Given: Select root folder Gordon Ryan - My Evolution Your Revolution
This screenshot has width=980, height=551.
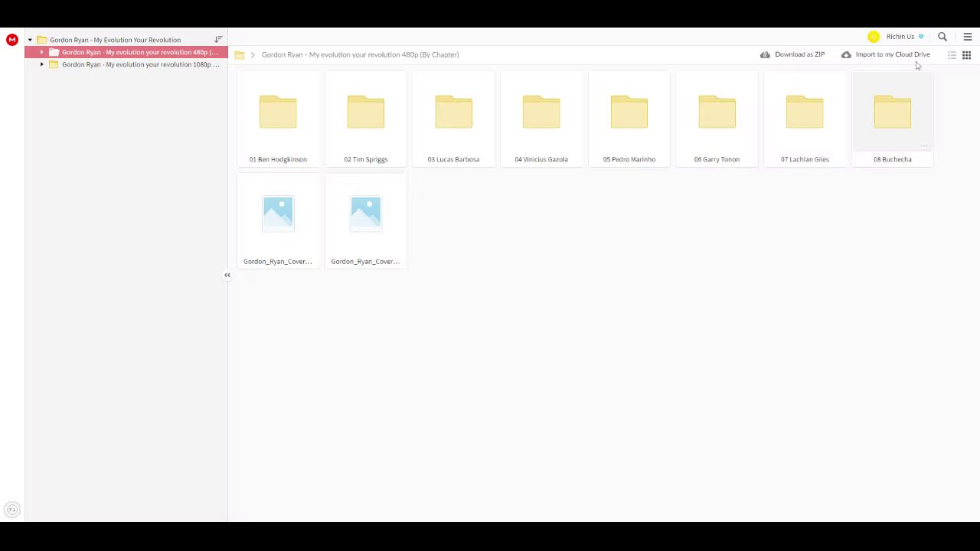Looking at the screenshot, I should 115,40.
